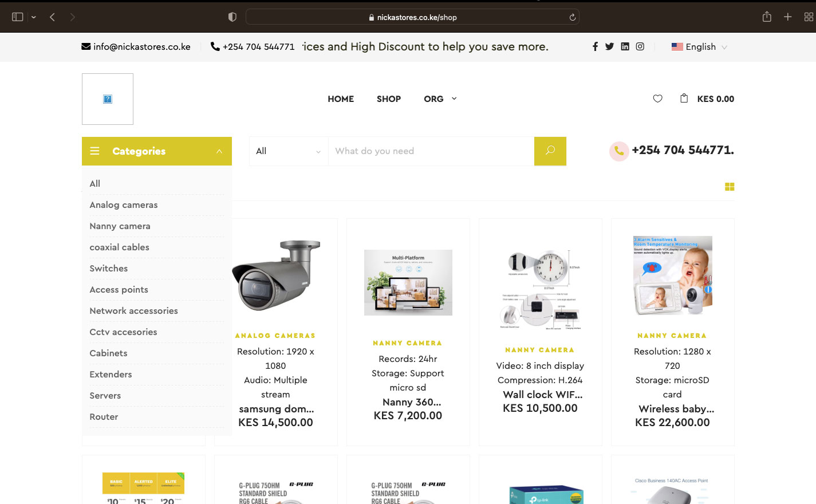The width and height of the screenshot is (816, 504).
Task: Open the LinkedIn social icon
Action: (x=625, y=46)
